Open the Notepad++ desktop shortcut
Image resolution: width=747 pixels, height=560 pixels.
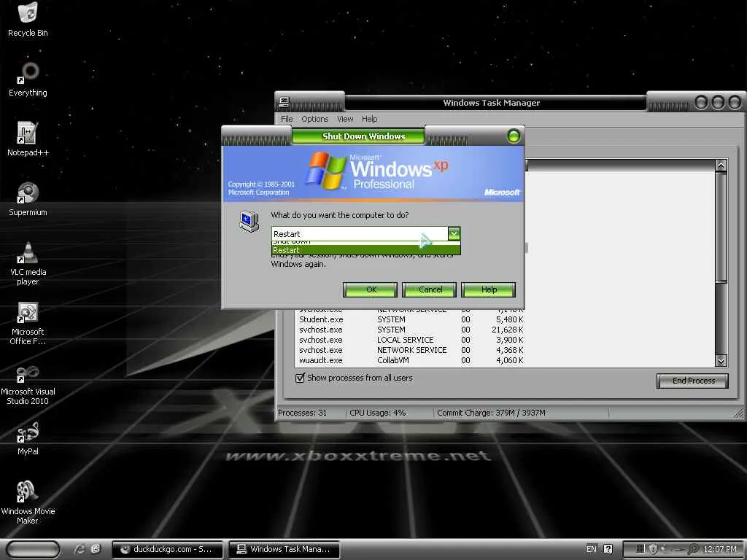28,139
